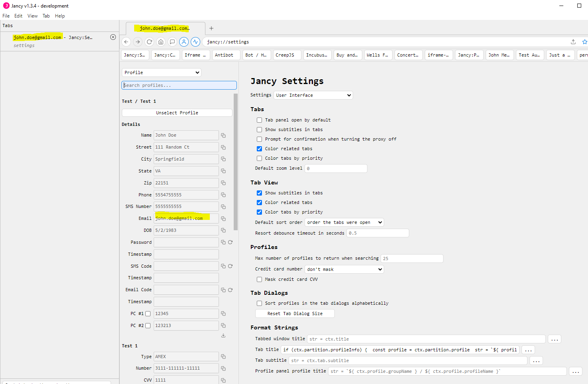Open the Help menu
This screenshot has width=588, height=384.
pos(60,16)
